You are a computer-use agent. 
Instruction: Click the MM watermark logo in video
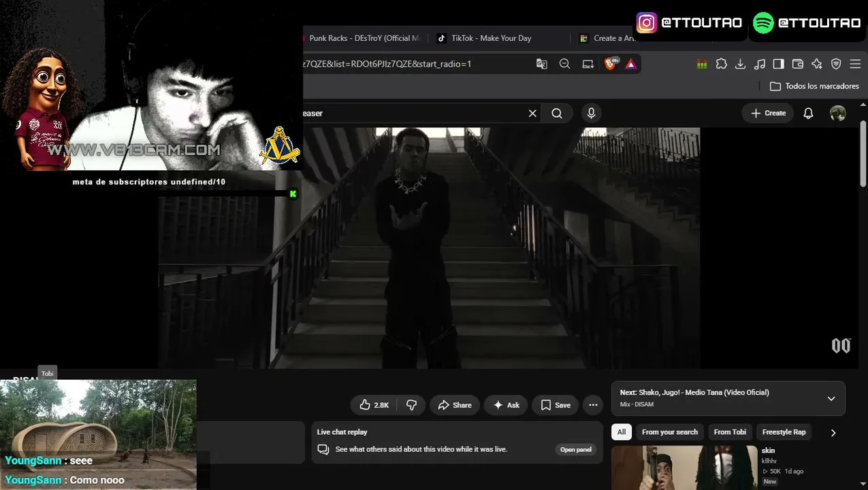click(x=841, y=346)
